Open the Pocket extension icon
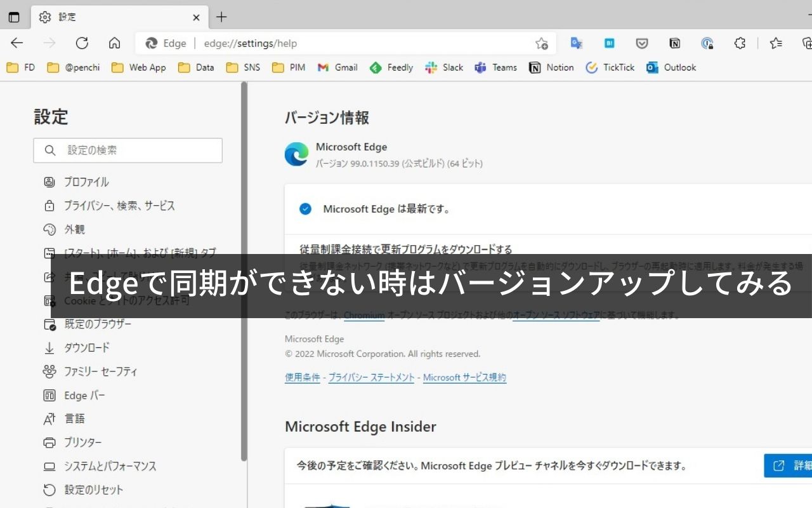This screenshot has width=812, height=508. tap(642, 43)
